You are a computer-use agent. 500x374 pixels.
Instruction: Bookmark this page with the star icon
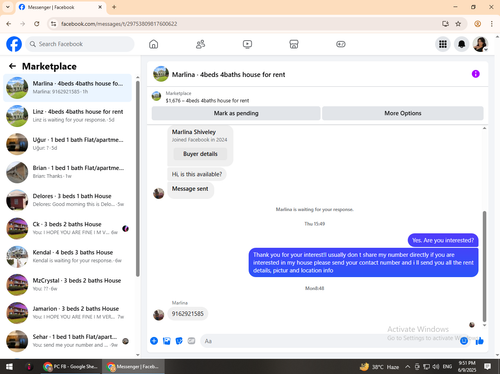(x=458, y=24)
